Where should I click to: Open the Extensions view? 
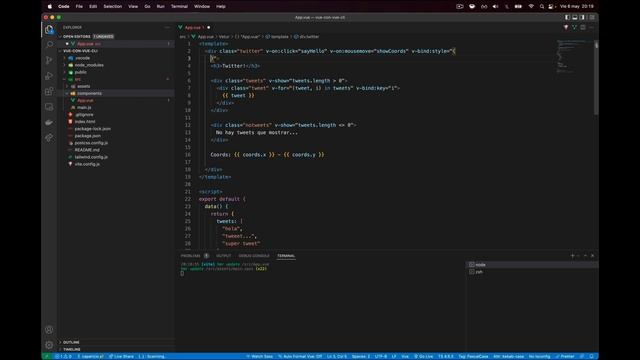click(x=49, y=91)
